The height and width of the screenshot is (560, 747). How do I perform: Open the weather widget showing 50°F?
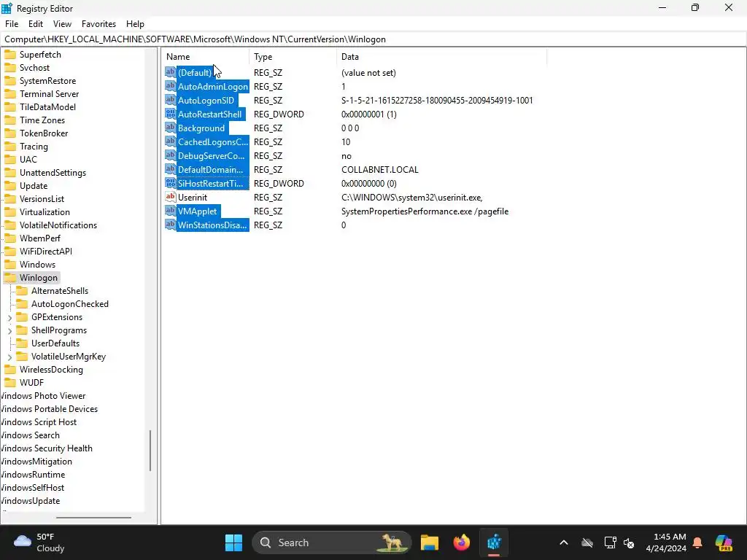(39, 542)
